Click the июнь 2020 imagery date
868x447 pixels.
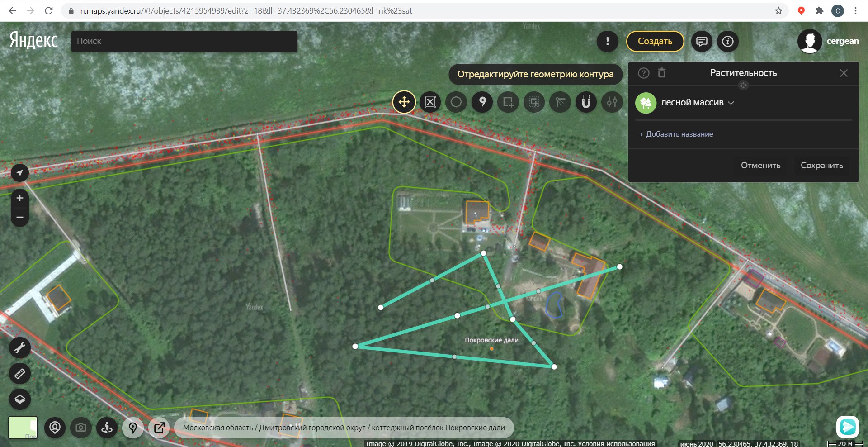[696, 443]
